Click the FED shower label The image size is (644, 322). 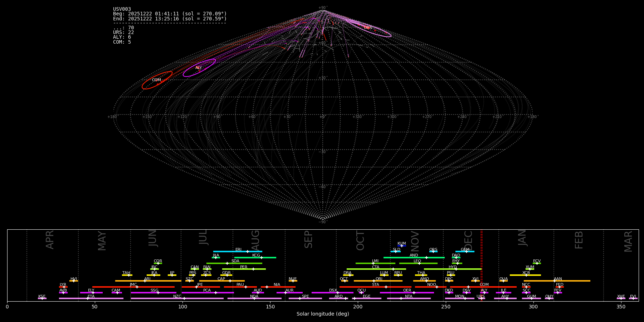560,285
